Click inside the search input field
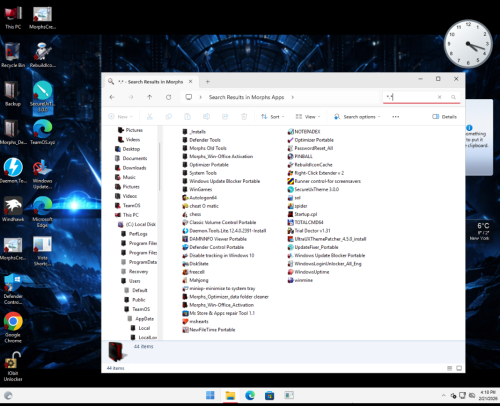 tap(410, 97)
